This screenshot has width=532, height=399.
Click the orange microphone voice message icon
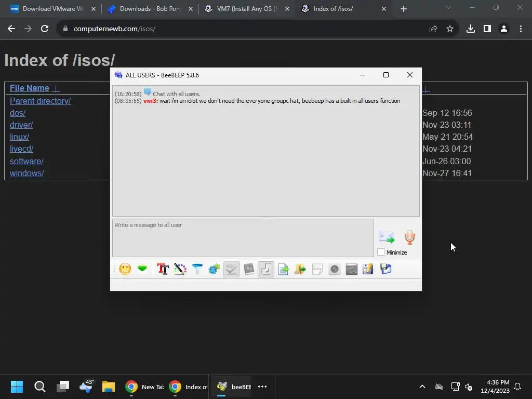tap(409, 237)
